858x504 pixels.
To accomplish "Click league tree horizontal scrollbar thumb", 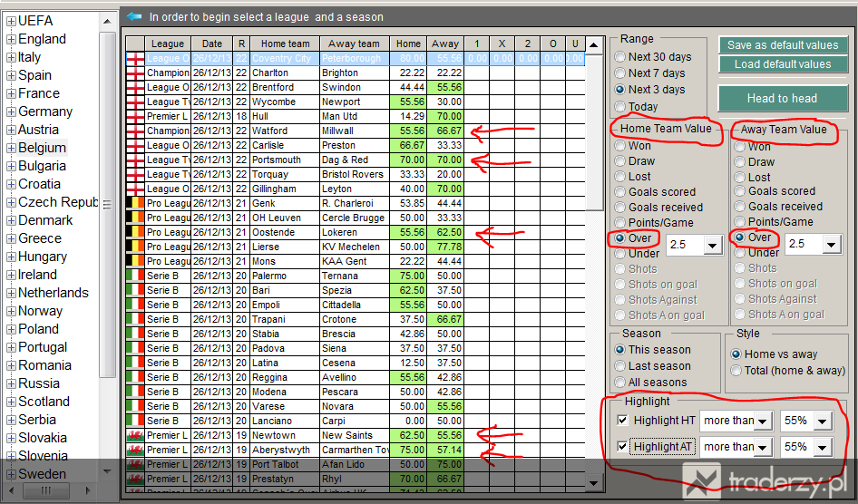I will click(x=46, y=490).
